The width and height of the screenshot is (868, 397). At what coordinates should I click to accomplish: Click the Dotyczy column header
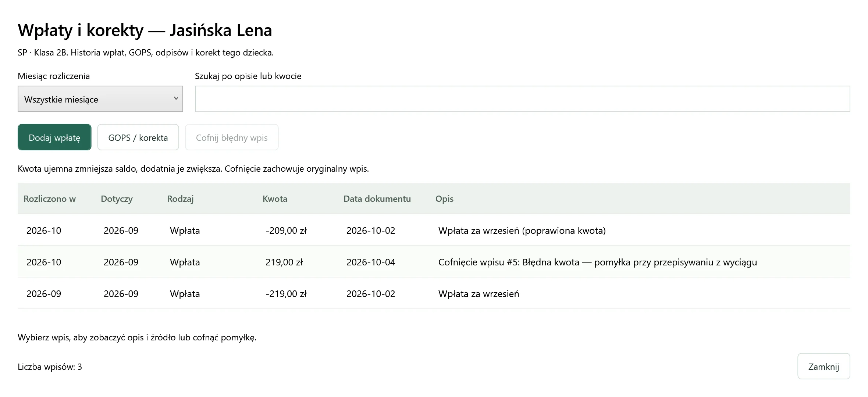(x=117, y=199)
